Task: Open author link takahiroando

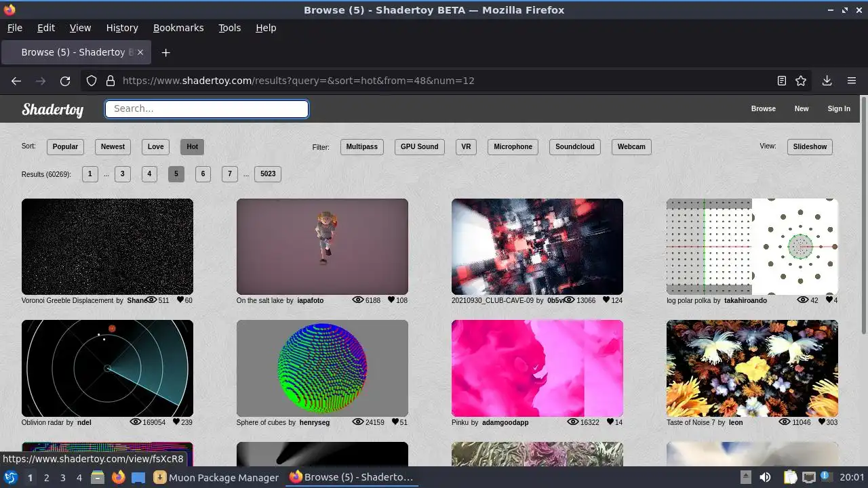Action: (x=745, y=300)
